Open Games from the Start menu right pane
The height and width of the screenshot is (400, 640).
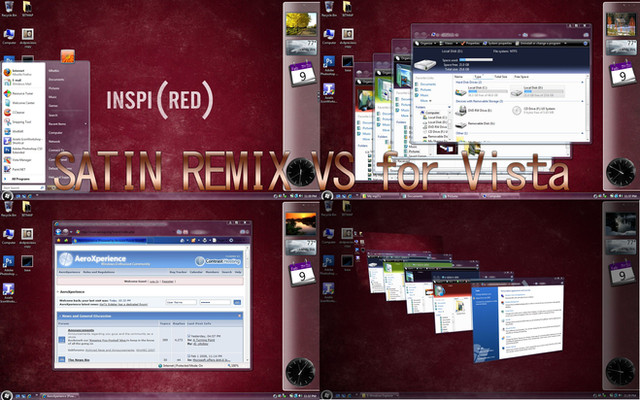53,106
